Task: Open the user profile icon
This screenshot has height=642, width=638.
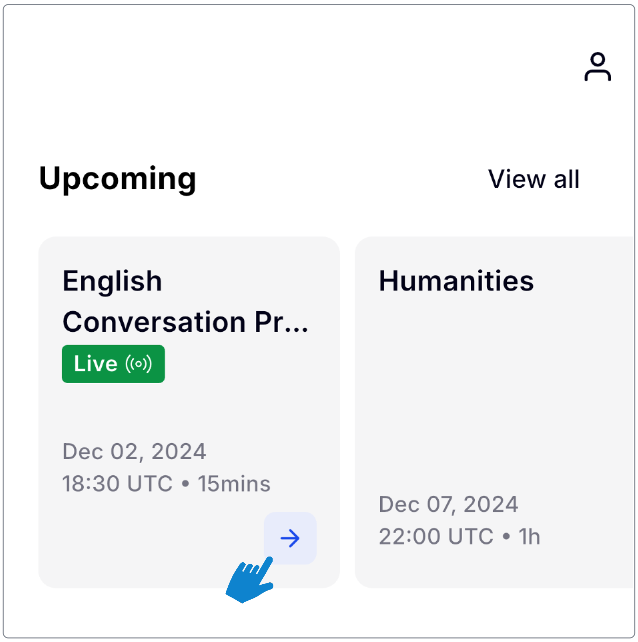Action: click(597, 67)
